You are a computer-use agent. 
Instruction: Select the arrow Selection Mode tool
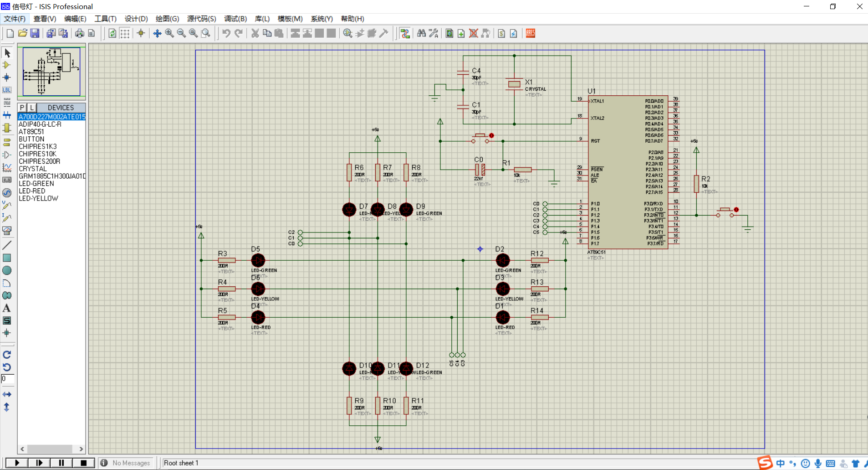coord(7,53)
